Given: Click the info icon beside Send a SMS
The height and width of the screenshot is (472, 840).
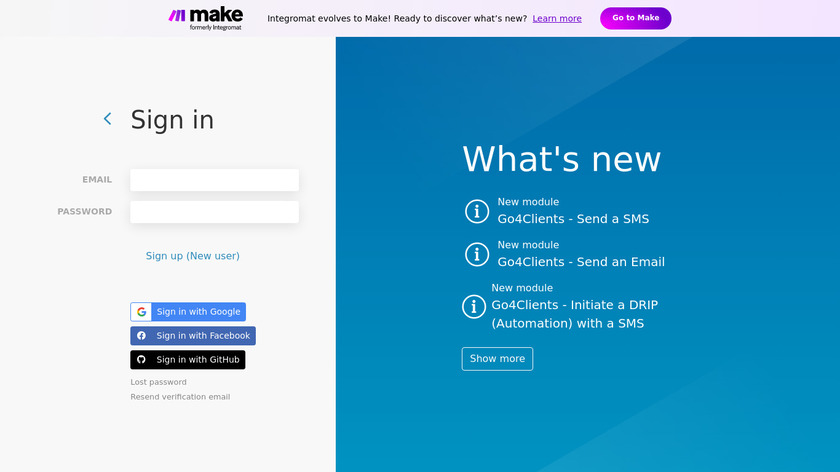Looking at the screenshot, I should click(x=476, y=211).
